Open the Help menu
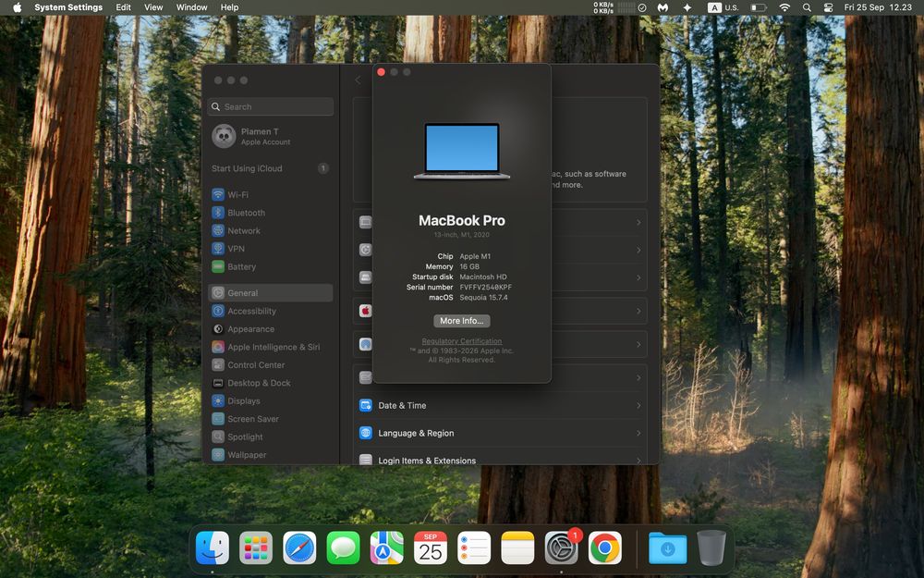 click(x=229, y=7)
